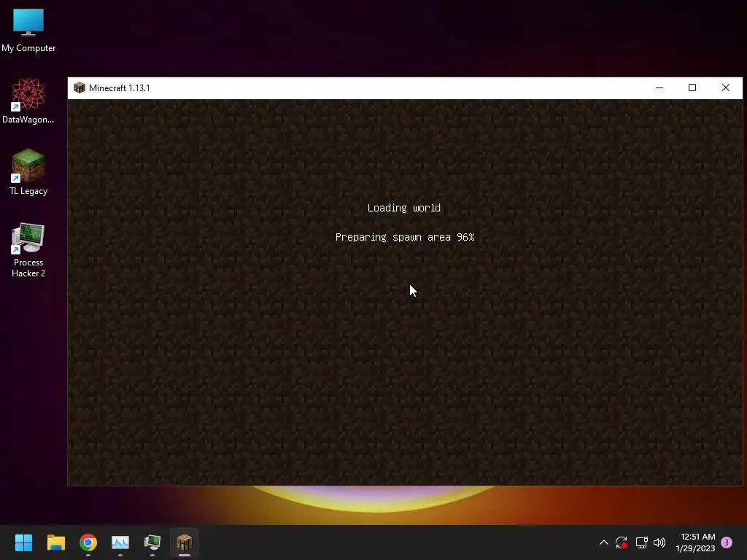
Task: Click the 'Preparing spawn area 96%' text
Action: pyautogui.click(x=405, y=237)
